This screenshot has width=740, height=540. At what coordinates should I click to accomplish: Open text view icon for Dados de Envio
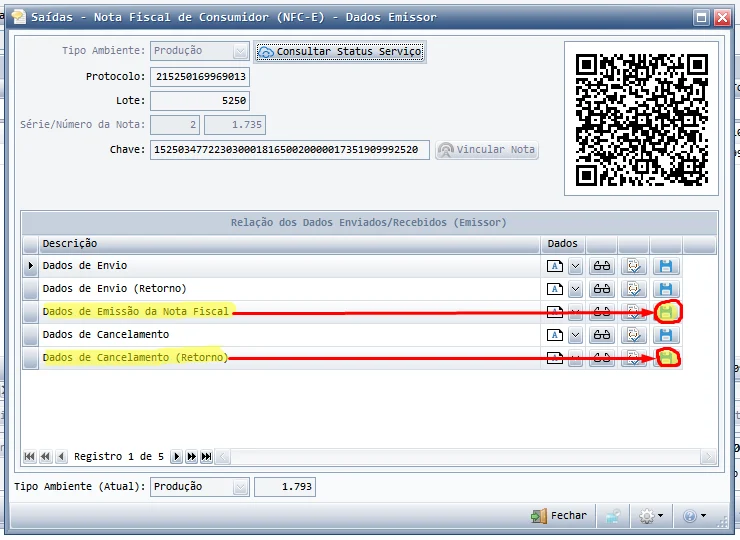click(x=555, y=266)
